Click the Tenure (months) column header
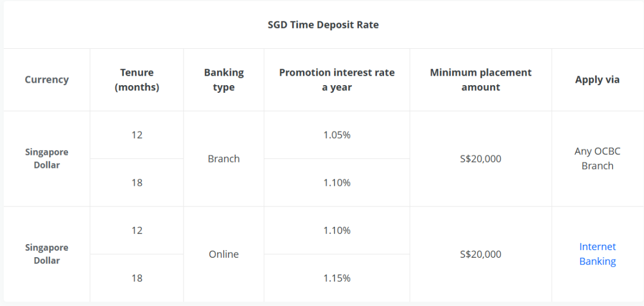This screenshot has height=306, width=644. click(x=137, y=80)
